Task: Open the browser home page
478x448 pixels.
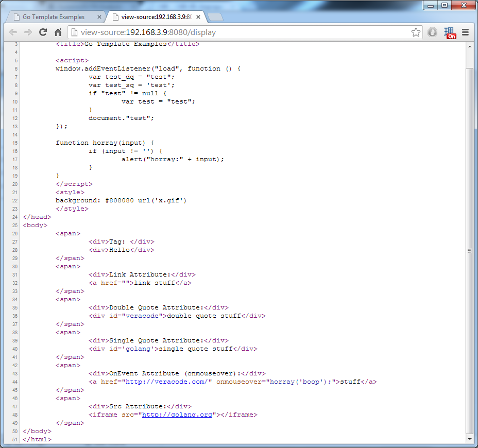Action: 58,32
